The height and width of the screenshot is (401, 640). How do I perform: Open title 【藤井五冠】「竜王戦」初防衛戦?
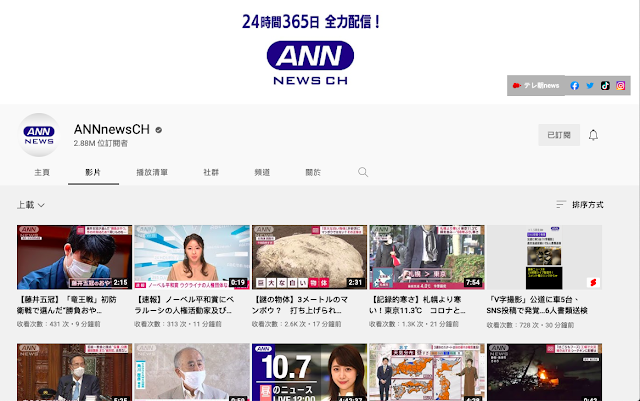[67, 305]
